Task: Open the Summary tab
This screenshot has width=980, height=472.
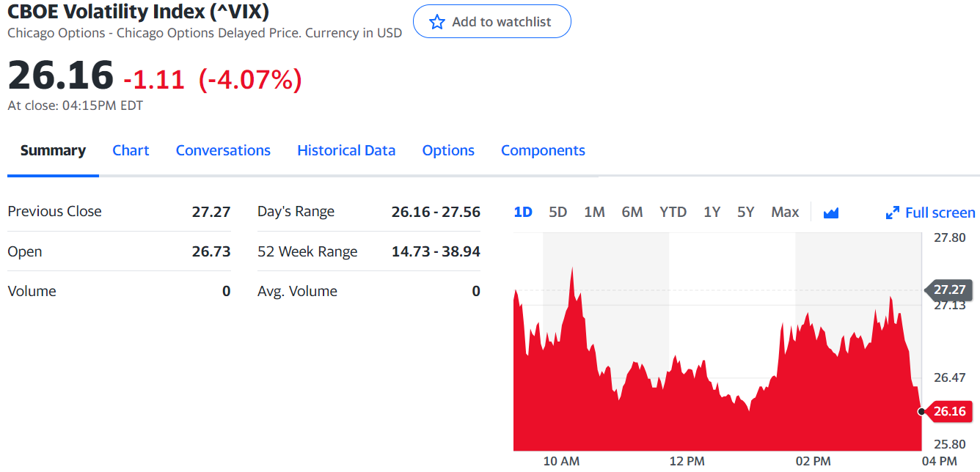Action: point(53,150)
